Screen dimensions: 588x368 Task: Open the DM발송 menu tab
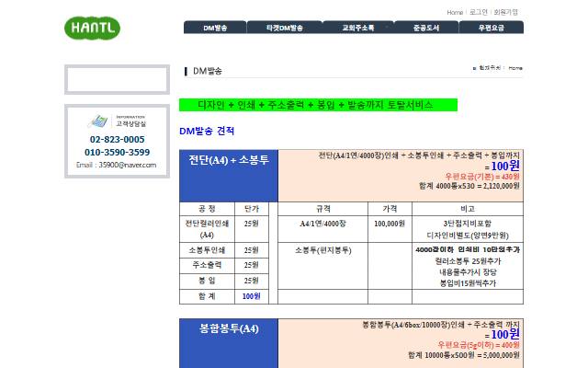[215, 28]
